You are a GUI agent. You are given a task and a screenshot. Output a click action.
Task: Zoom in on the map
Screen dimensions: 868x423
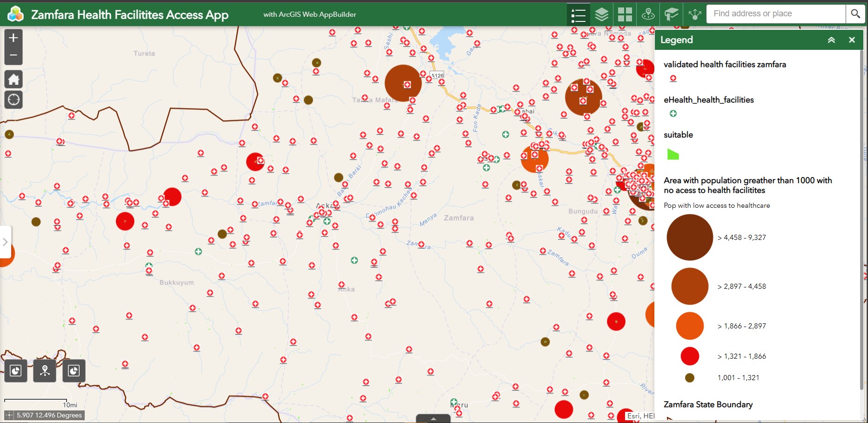pos(13,38)
